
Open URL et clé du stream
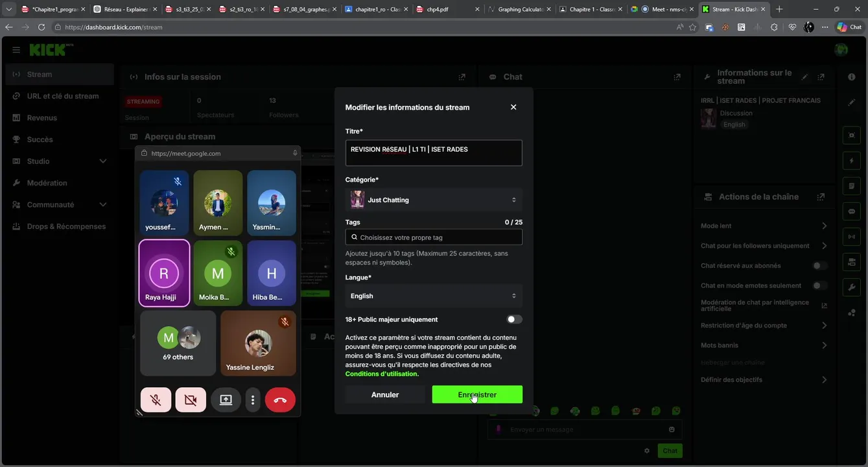click(60, 96)
